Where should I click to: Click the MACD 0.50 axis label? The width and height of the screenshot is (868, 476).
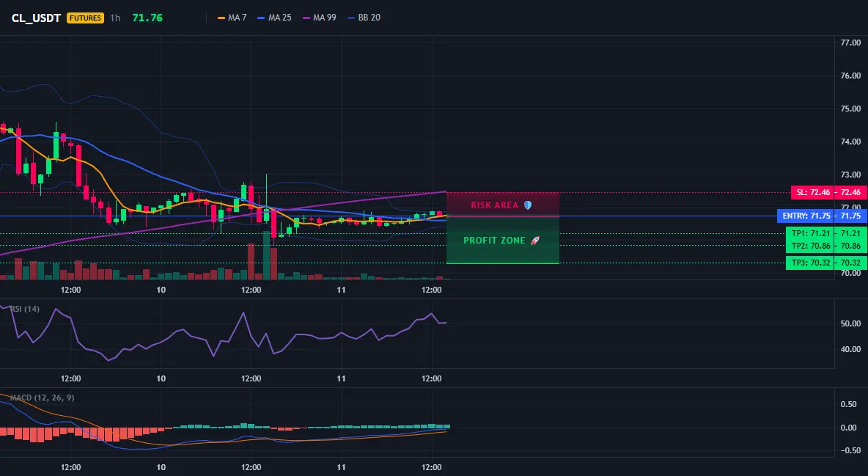pyautogui.click(x=849, y=405)
